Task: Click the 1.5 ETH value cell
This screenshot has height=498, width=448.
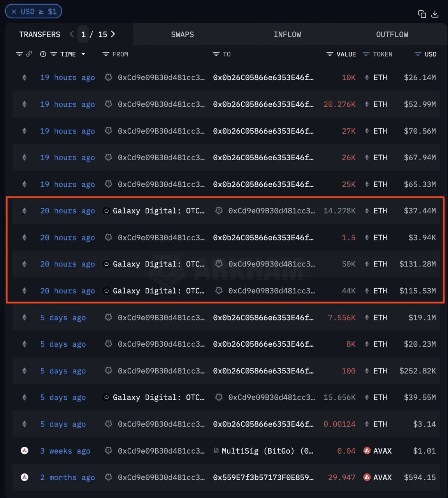Action: pyautogui.click(x=348, y=238)
